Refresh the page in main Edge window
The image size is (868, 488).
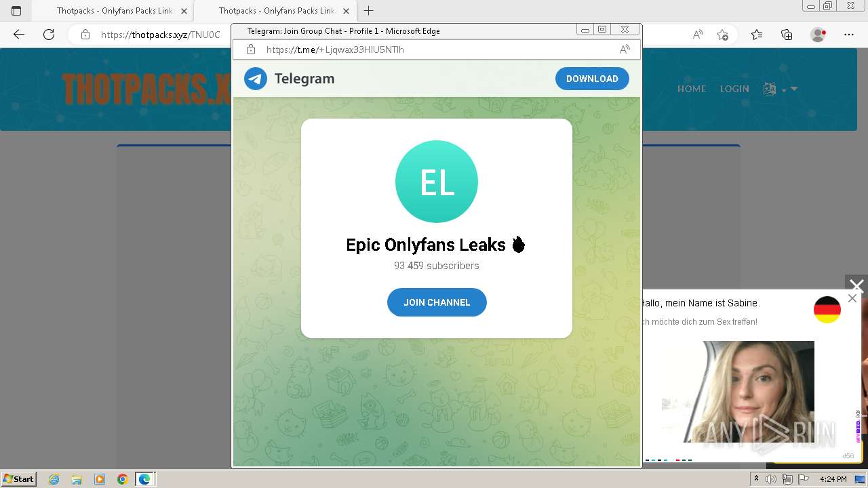[49, 35]
